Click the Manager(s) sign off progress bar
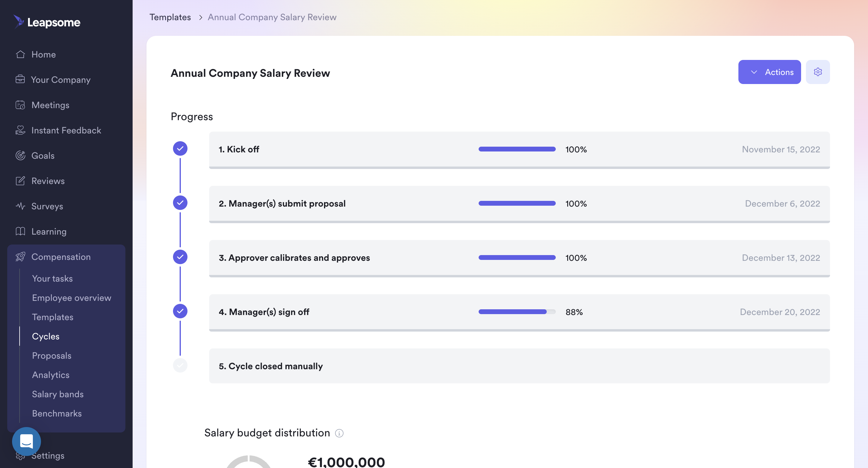 click(x=517, y=312)
